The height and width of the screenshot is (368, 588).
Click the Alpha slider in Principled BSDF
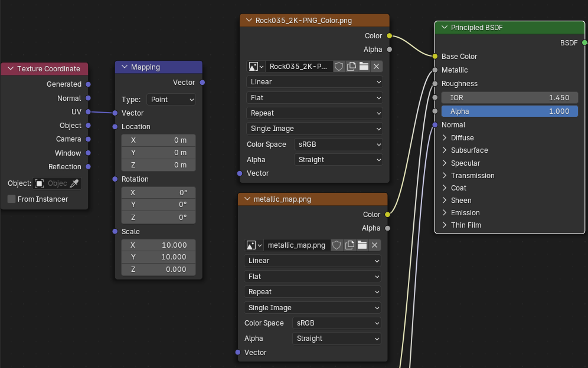tap(509, 111)
